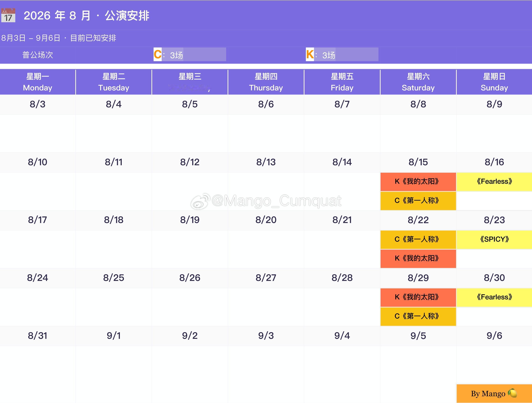Open the 8/15 K《我的太阳》 event
532x403 pixels.
point(418,182)
